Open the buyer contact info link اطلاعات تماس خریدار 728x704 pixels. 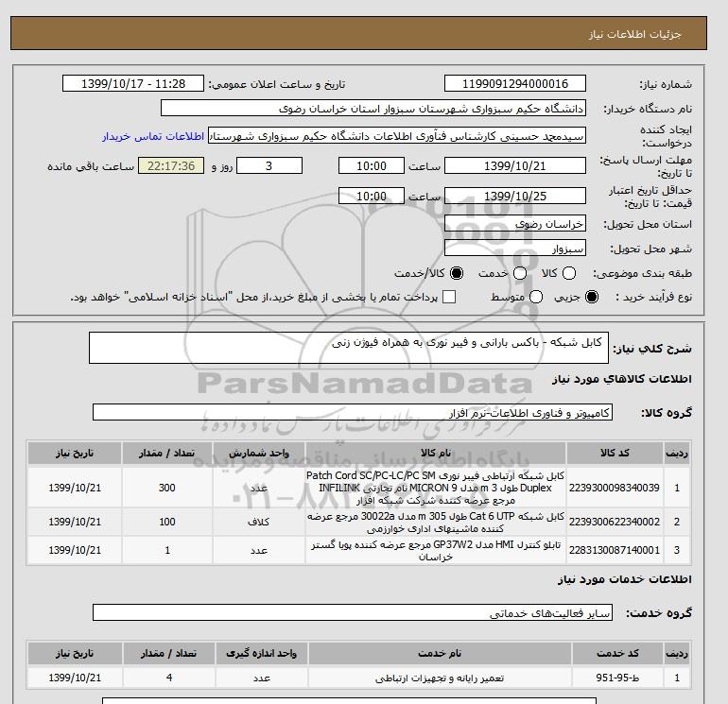pos(153,136)
